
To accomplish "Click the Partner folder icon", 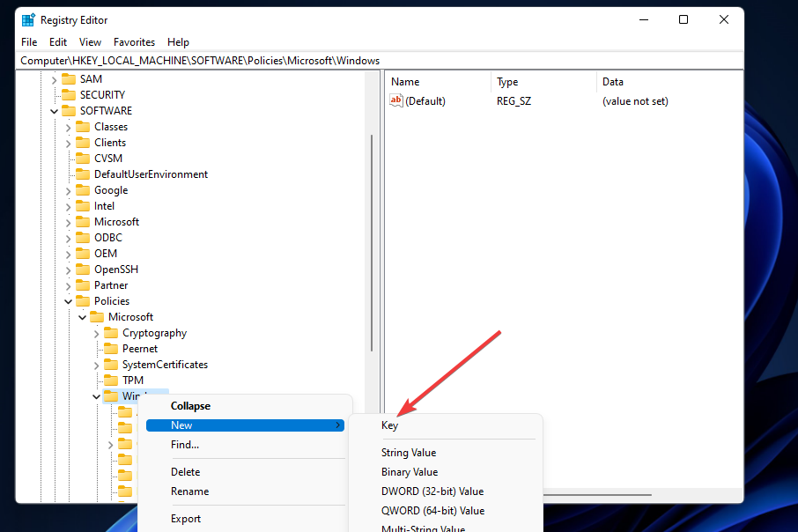I will pyautogui.click(x=82, y=284).
